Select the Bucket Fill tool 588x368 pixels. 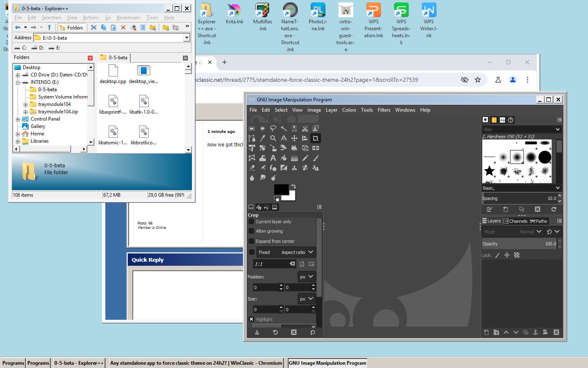point(284,158)
